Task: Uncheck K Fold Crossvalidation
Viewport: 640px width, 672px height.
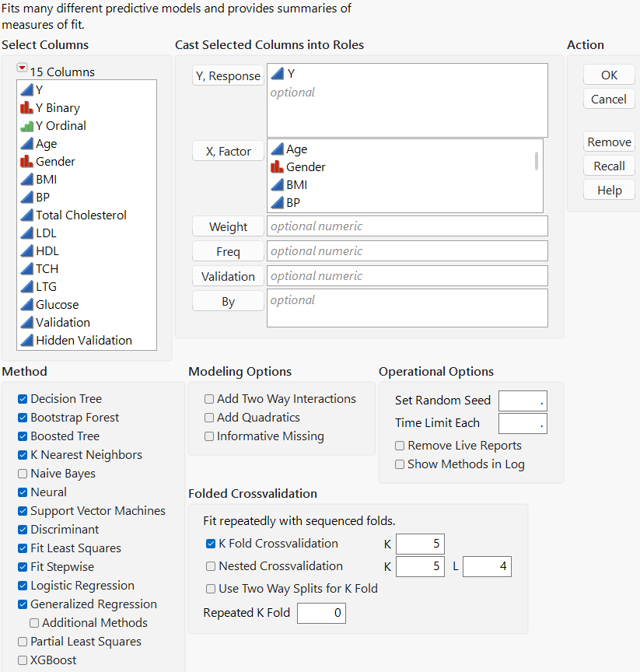Action: tap(211, 544)
